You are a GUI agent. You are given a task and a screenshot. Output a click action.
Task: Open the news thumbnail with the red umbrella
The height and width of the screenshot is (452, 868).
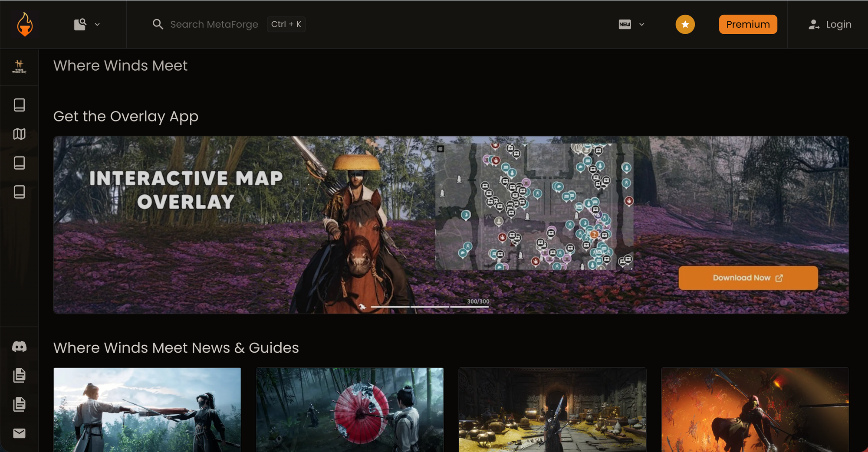350,410
